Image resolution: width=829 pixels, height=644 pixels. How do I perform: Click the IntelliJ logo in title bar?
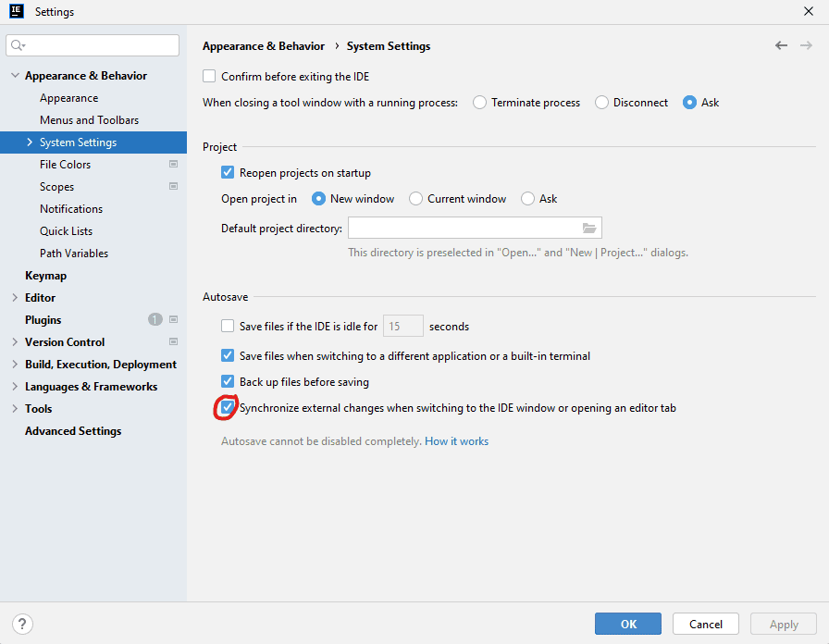(x=17, y=11)
